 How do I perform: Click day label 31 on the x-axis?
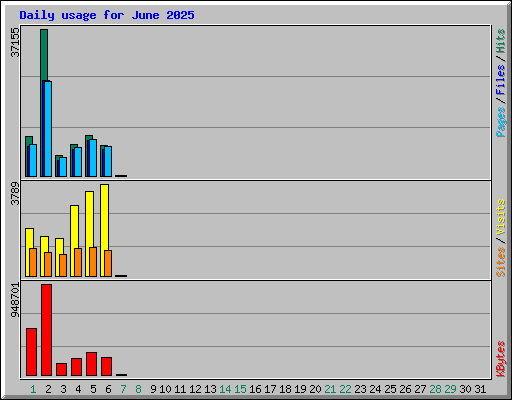click(480, 389)
